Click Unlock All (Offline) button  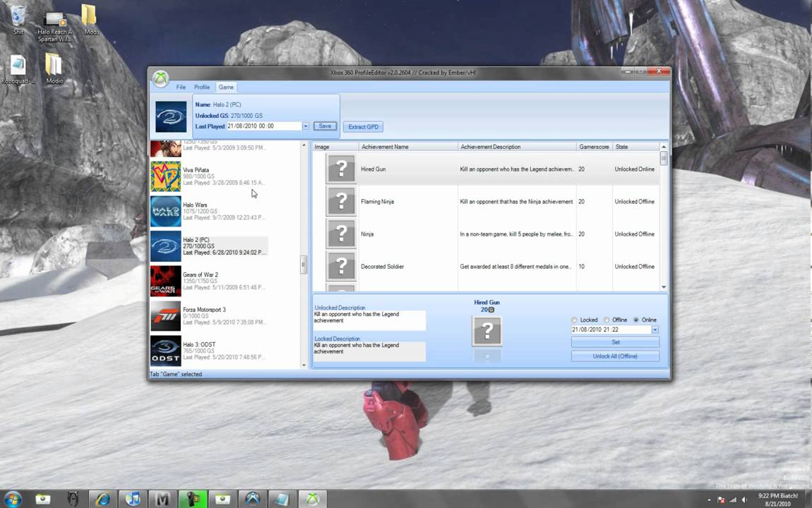[615, 356]
